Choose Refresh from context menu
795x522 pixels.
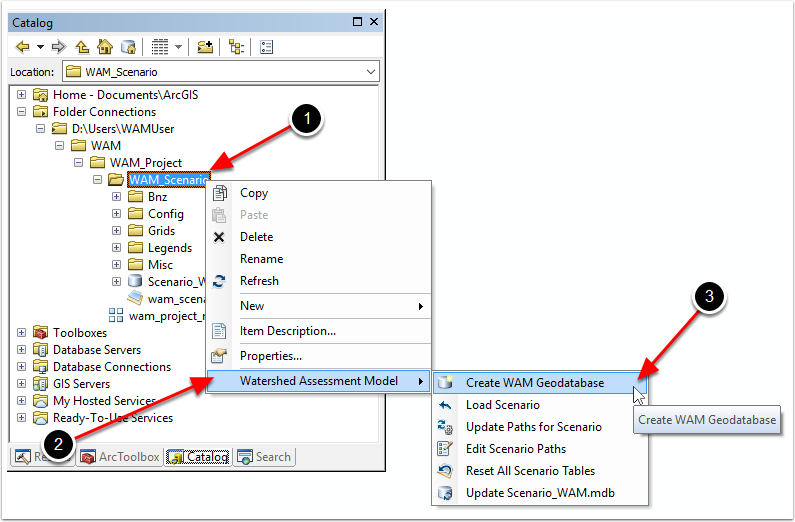[x=318, y=281]
